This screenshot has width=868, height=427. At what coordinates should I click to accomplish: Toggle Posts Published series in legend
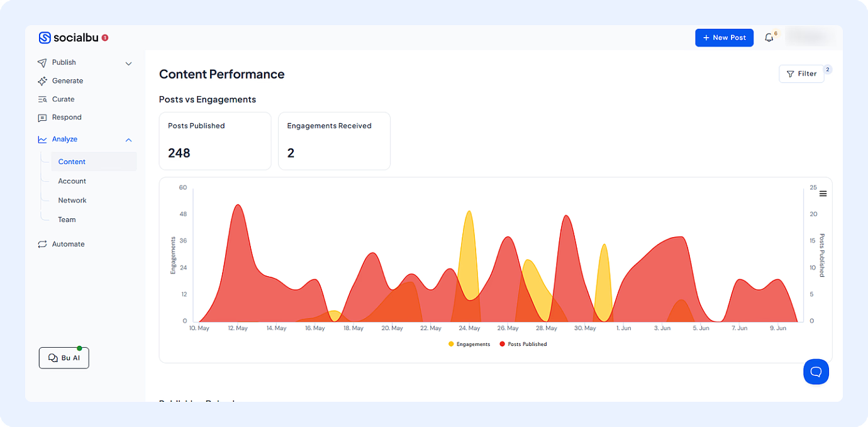pos(523,344)
